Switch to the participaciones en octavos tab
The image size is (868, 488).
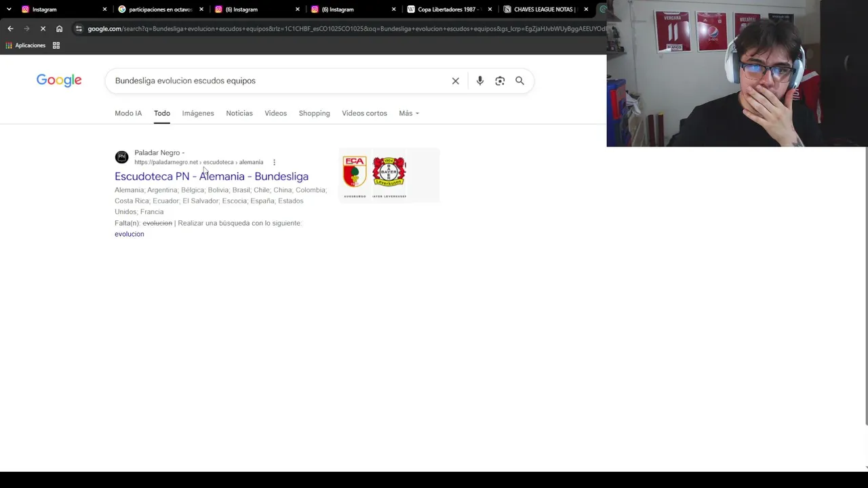(x=161, y=9)
